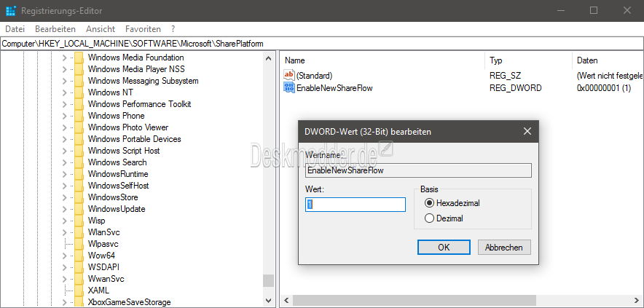Expand the WindowsUpdate key
Screen dimensions: 644x308
(x=65, y=209)
